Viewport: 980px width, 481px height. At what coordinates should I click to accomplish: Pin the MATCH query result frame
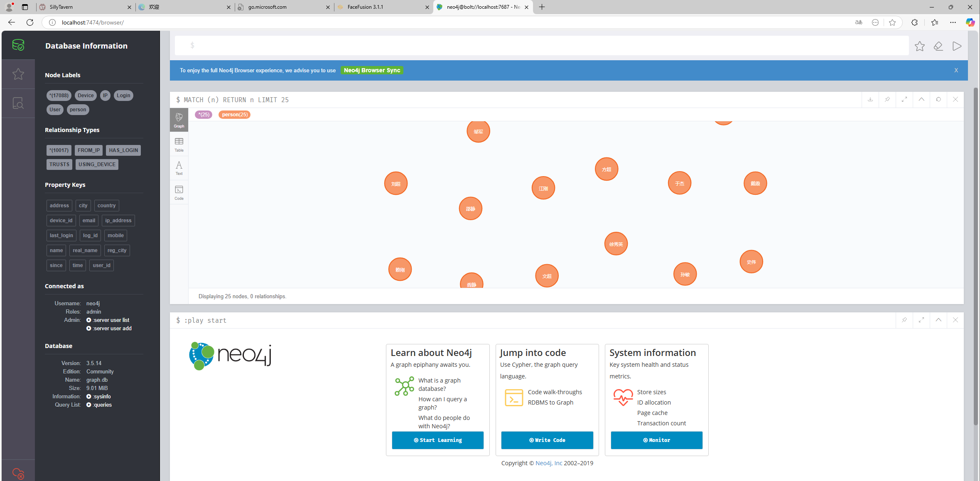point(887,100)
